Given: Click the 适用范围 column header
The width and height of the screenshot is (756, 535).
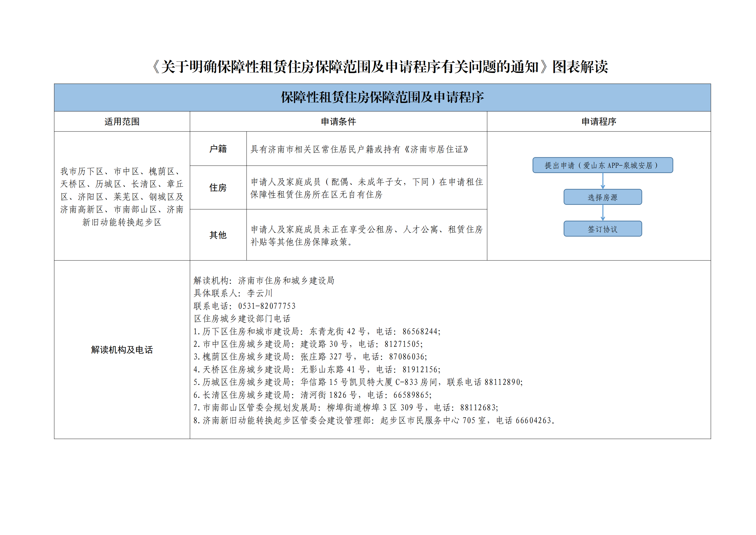Looking at the screenshot, I should tap(122, 122).
